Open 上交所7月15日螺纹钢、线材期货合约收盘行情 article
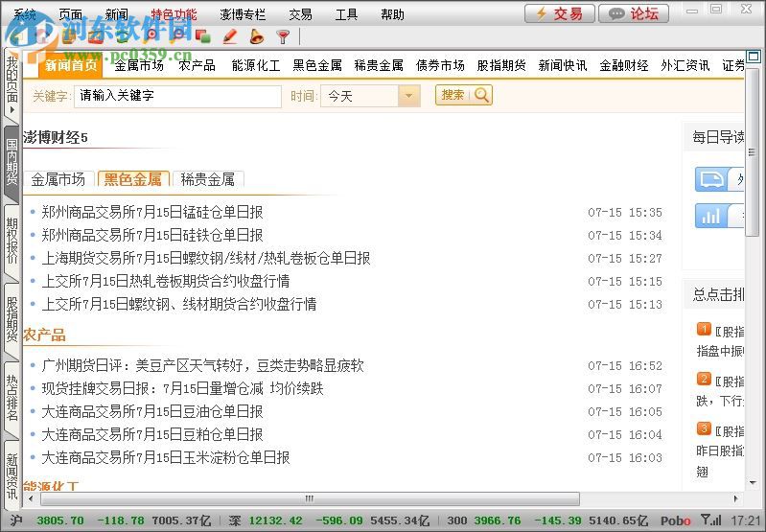Viewport: 766px width, 532px height. coord(179,304)
